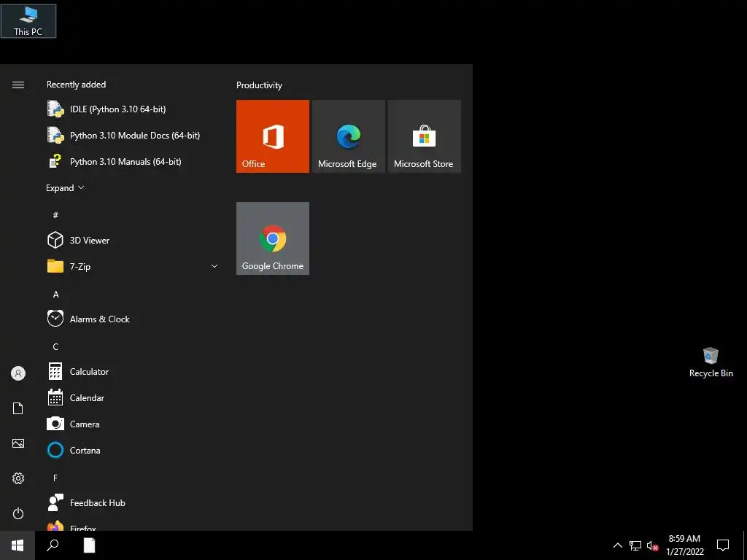Open Python 3.10 Module Docs

click(x=133, y=135)
